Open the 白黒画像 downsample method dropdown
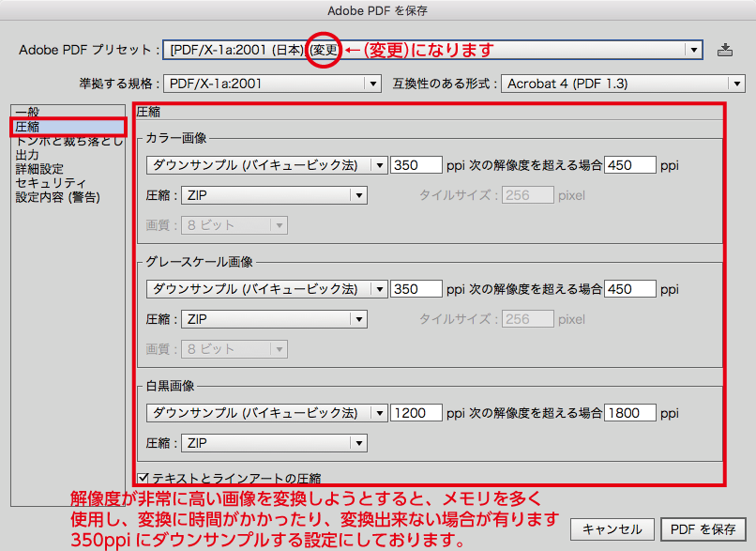The width and height of the screenshot is (756, 551). pyautogui.click(x=266, y=413)
